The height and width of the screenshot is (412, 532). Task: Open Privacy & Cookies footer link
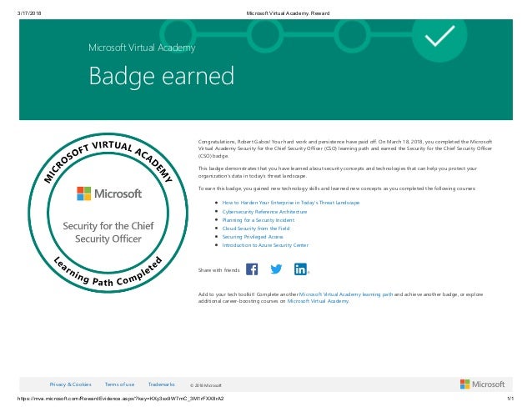pos(71,384)
